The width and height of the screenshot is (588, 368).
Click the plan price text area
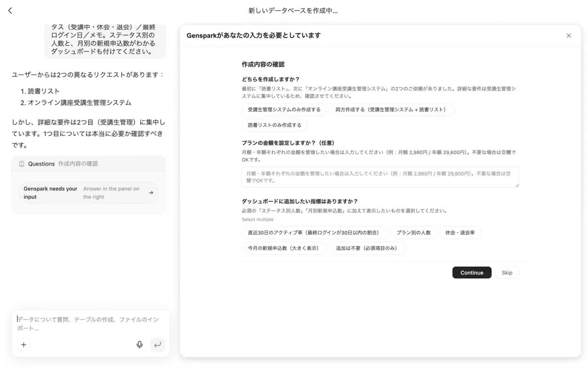coord(380,177)
